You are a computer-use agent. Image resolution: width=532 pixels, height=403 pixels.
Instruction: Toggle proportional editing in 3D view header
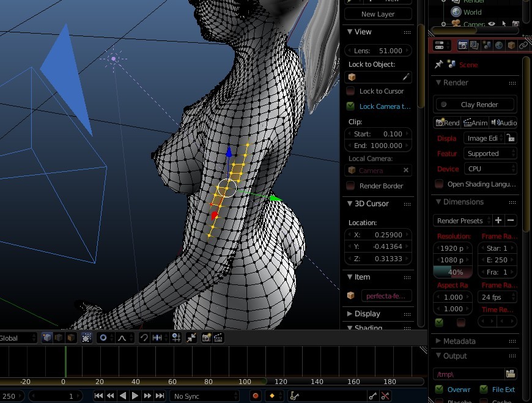(x=104, y=338)
